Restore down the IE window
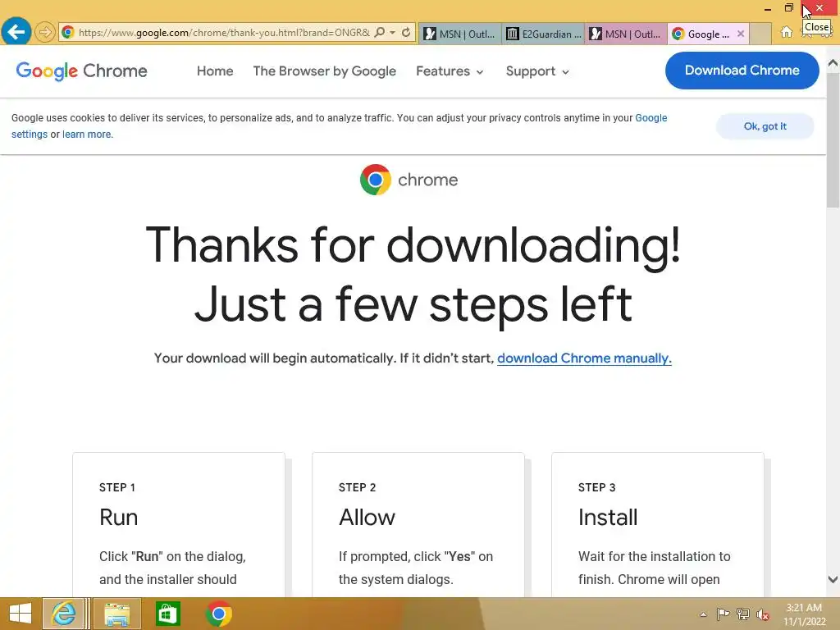840x630 pixels. [788, 8]
